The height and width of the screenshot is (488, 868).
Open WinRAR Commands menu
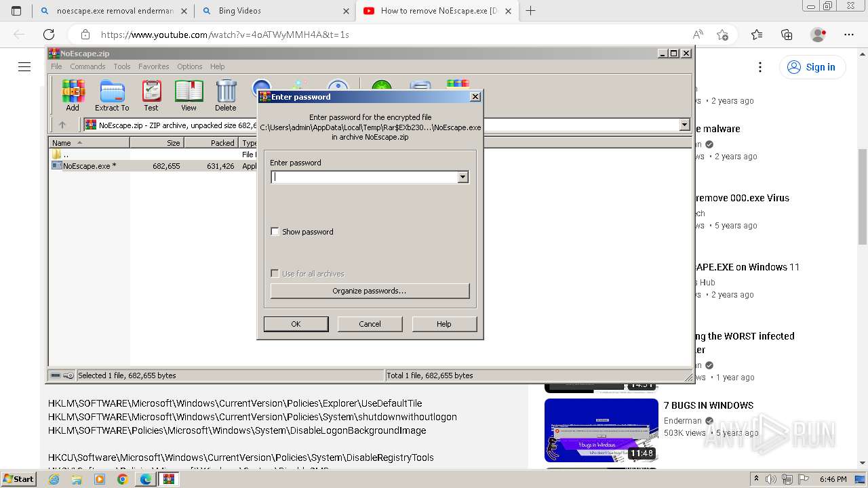click(x=87, y=66)
